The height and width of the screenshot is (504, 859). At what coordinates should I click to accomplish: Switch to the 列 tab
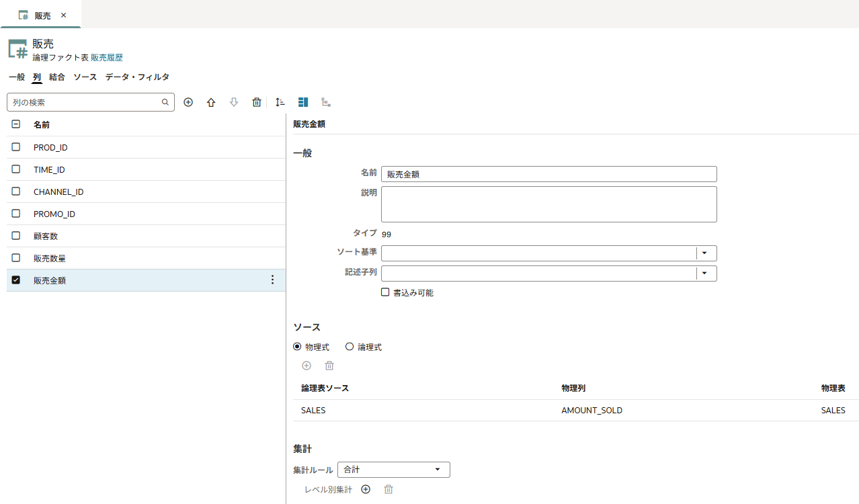(37, 77)
